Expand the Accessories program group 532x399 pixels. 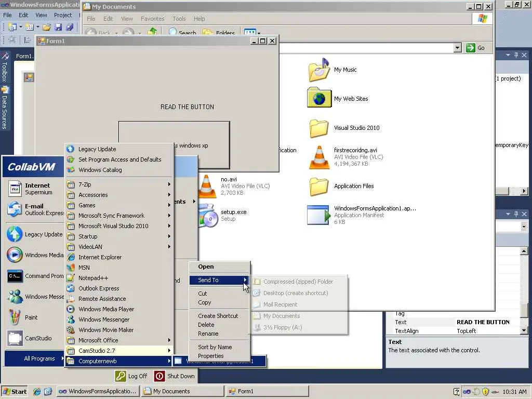click(119, 195)
